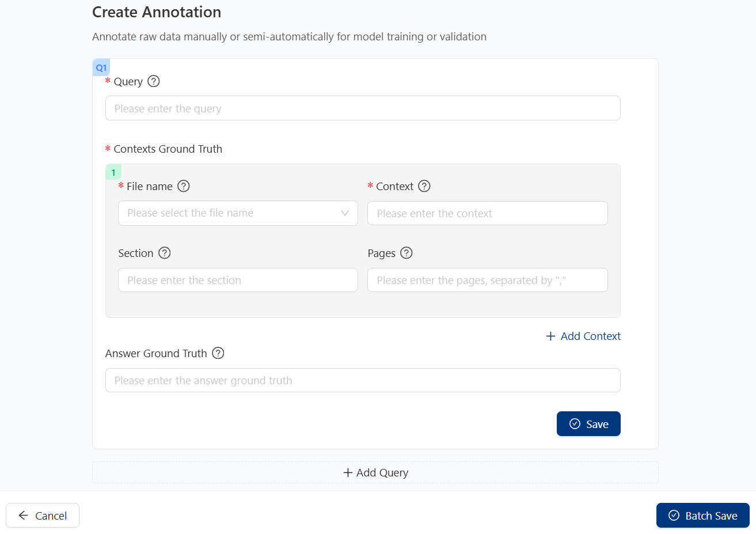
Task: Click the chevron arrow in file name selector
Action: (345, 213)
